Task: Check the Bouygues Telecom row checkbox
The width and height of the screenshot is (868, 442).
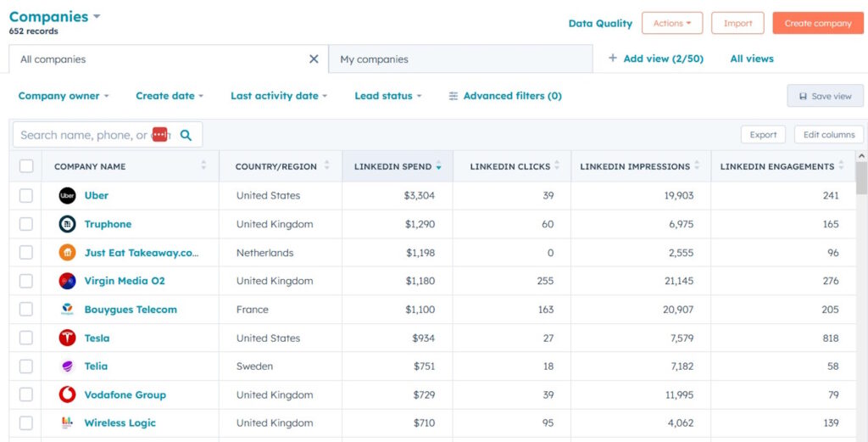Action: (x=26, y=310)
